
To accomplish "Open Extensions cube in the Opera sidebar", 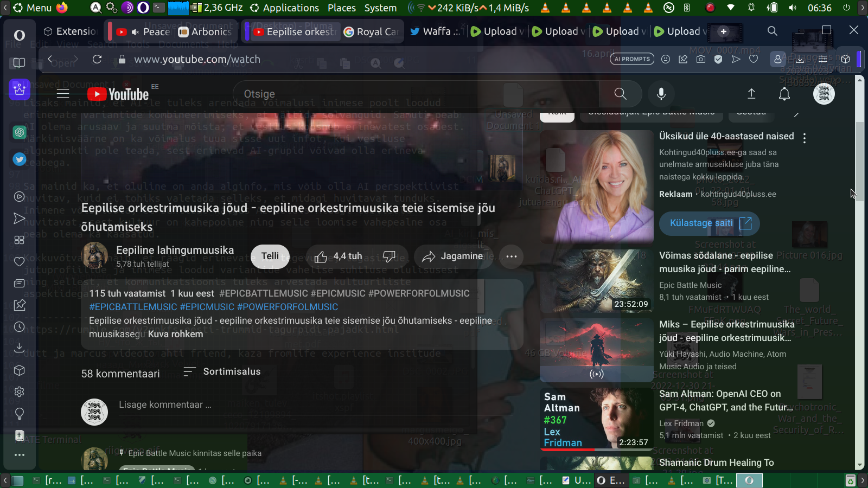I will point(20,370).
